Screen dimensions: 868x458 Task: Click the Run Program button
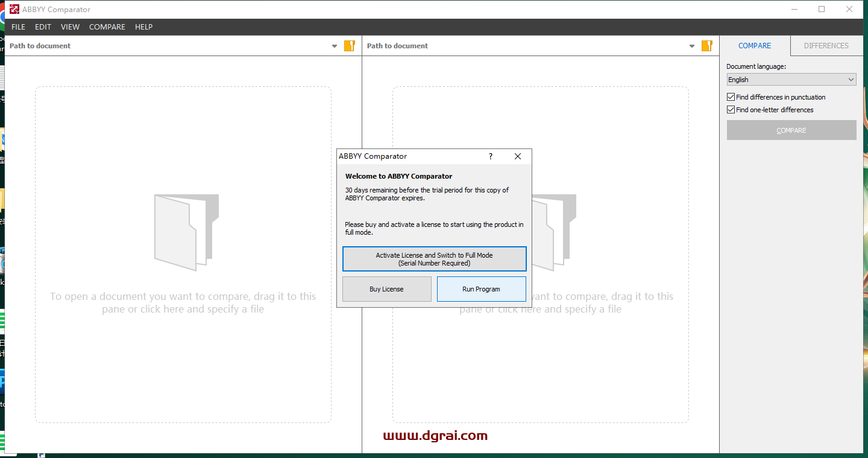481,289
